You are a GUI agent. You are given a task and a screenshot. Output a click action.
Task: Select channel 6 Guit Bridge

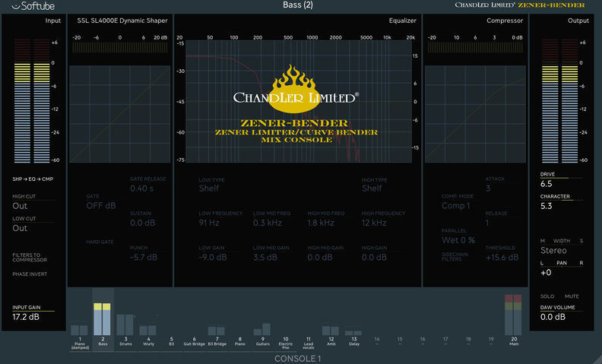tap(195, 341)
